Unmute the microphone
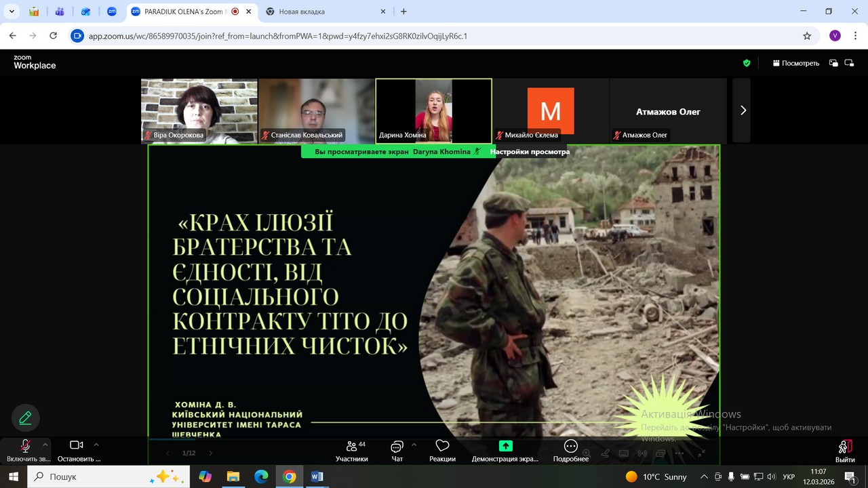 (25, 445)
